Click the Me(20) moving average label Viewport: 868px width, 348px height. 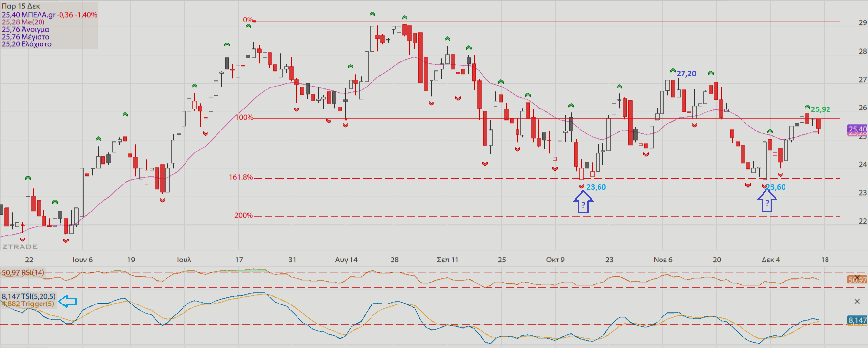23,22
